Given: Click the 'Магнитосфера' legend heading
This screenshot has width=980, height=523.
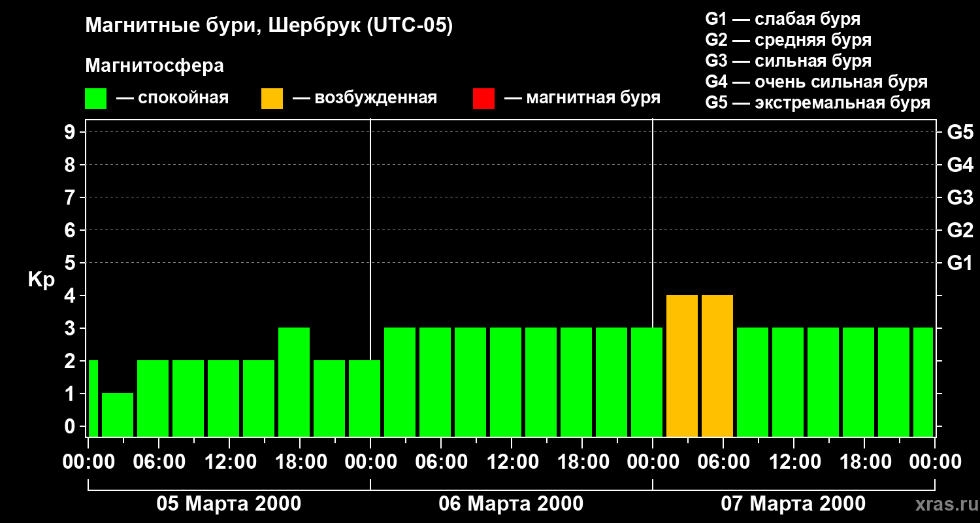Looking at the screenshot, I should pyautogui.click(x=154, y=66).
